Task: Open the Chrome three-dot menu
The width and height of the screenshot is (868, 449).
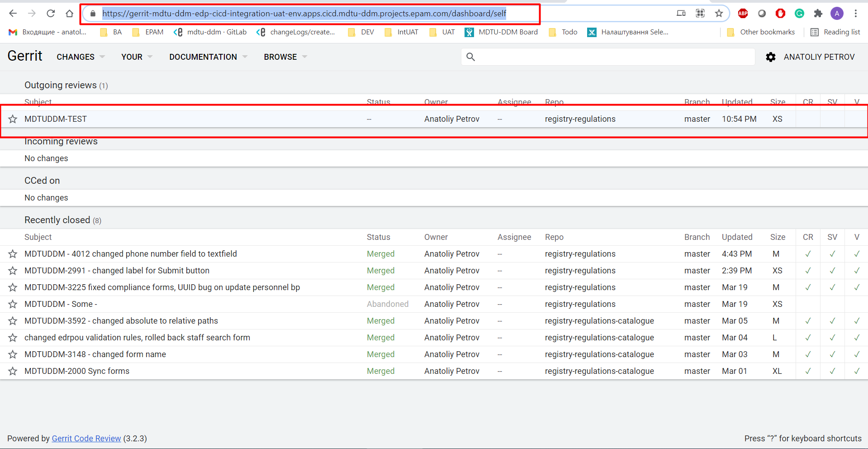Action: click(x=856, y=14)
